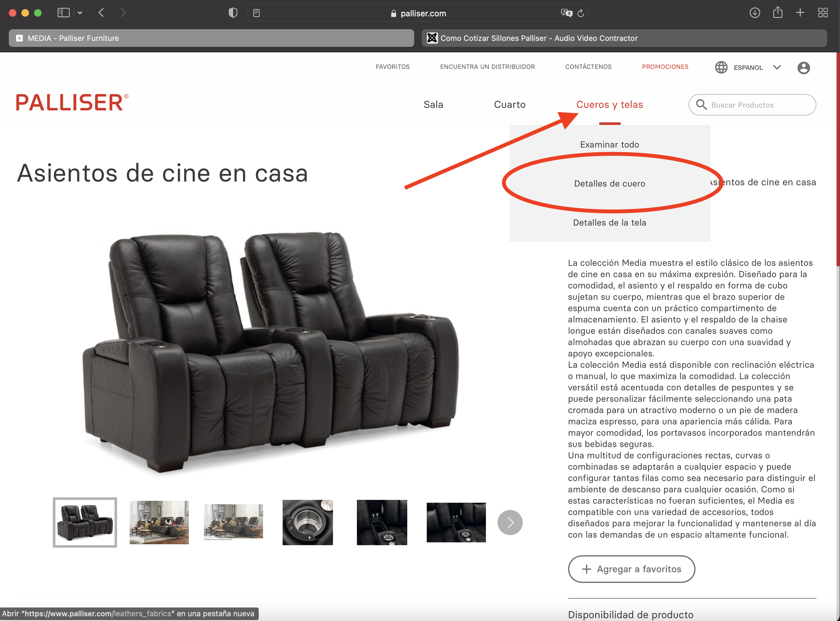Open the Cuarto menu
The width and height of the screenshot is (840, 621).
coord(510,104)
